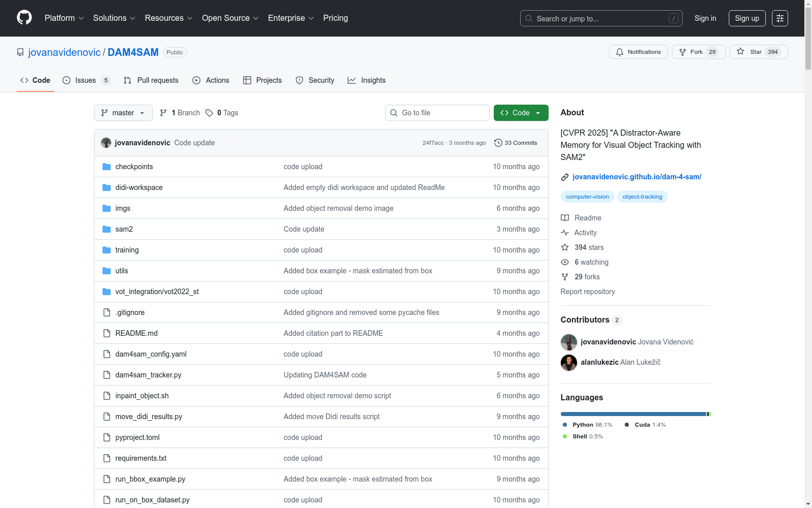Expand the Solutions menu
Viewport: 812px width, 508px height.
tap(114, 18)
